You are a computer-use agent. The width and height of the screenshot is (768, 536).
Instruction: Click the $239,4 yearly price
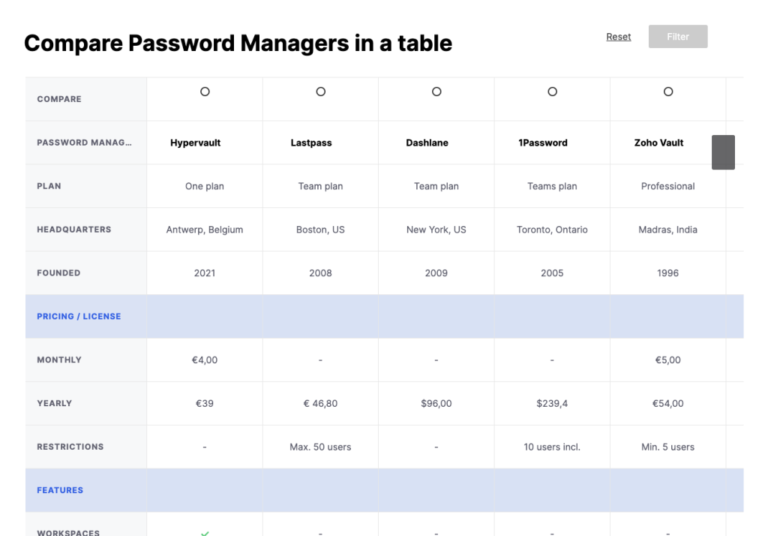(x=552, y=403)
